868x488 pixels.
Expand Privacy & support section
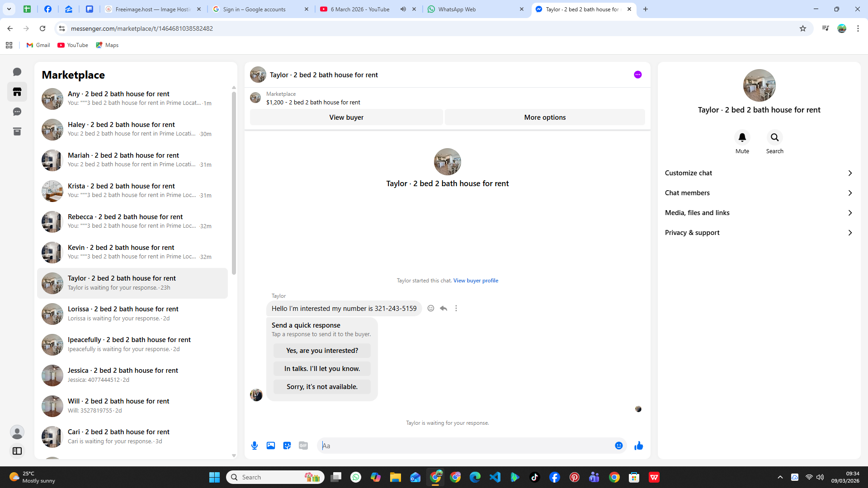(x=759, y=233)
